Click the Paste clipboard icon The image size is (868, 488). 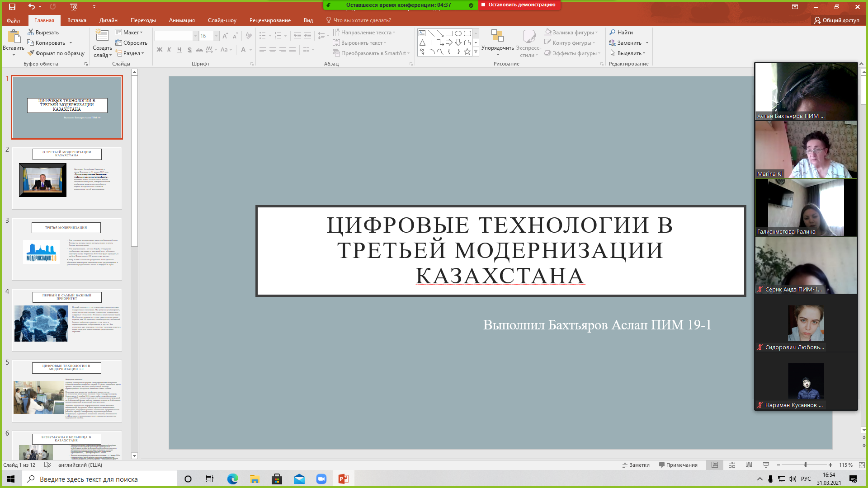click(14, 36)
